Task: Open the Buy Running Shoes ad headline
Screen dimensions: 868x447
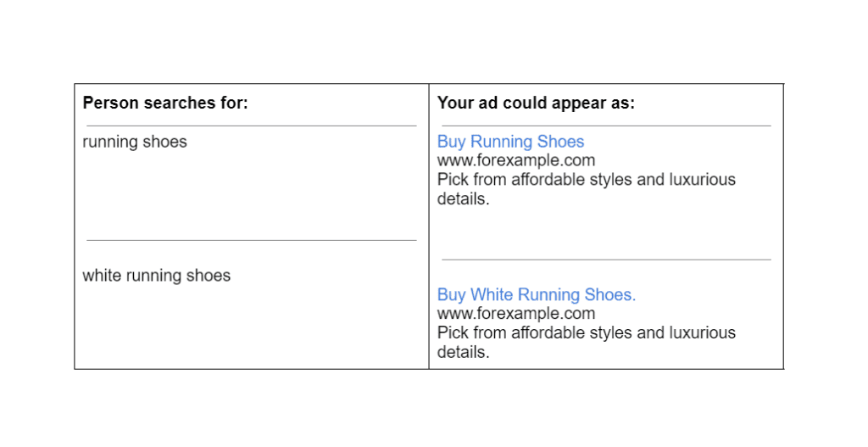Action: pyautogui.click(x=510, y=142)
